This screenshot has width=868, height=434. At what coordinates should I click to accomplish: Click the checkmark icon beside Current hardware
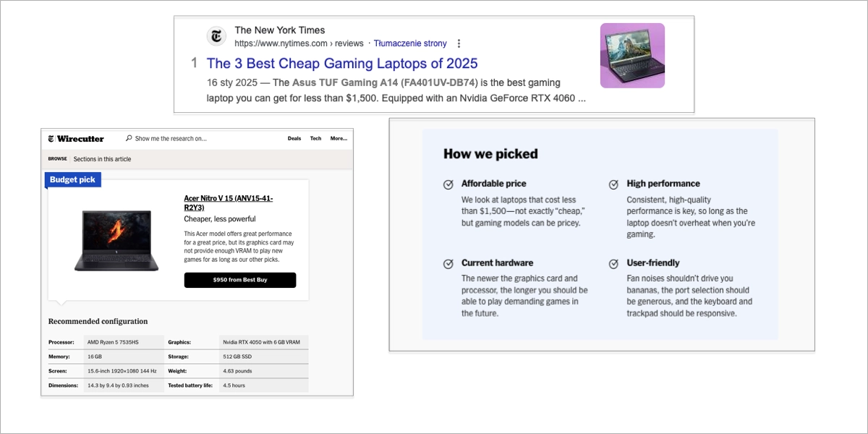point(448,263)
